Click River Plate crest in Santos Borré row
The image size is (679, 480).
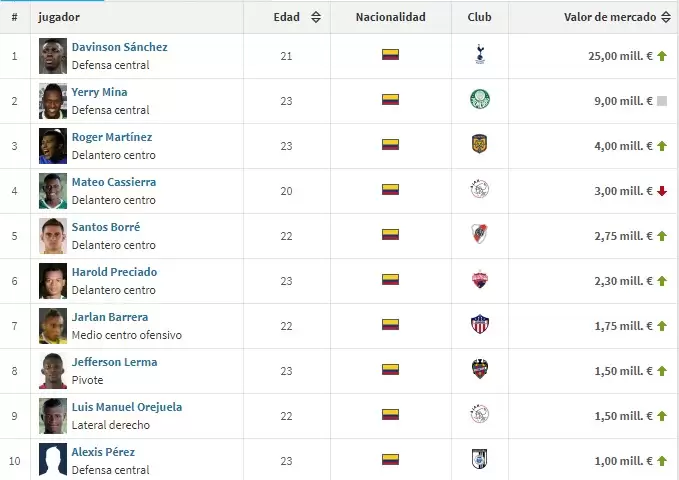pyautogui.click(x=479, y=235)
